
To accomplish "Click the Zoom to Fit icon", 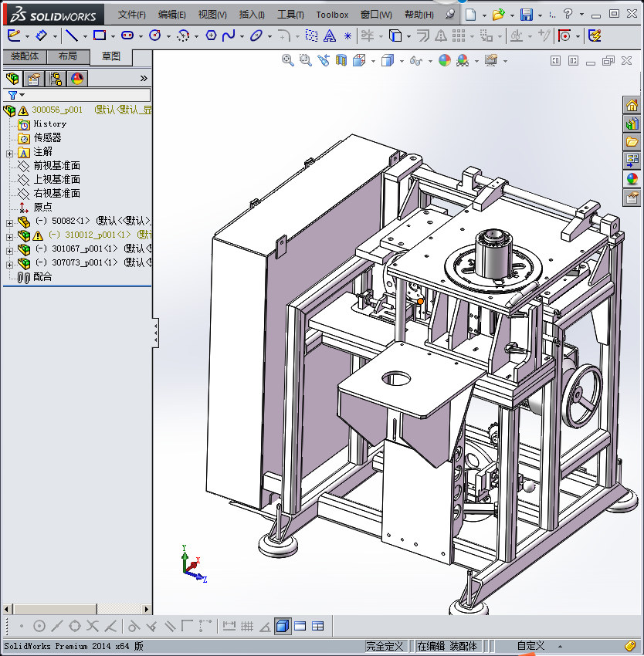I will tap(287, 61).
